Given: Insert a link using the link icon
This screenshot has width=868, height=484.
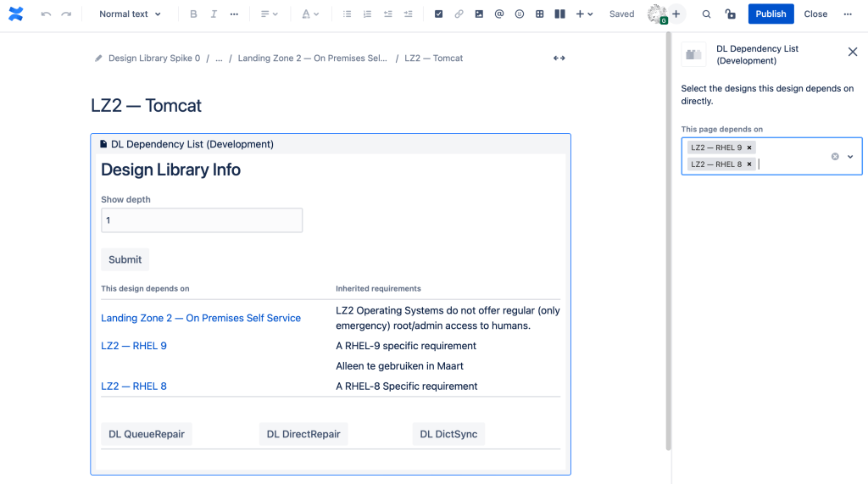Looking at the screenshot, I should tap(459, 14).
